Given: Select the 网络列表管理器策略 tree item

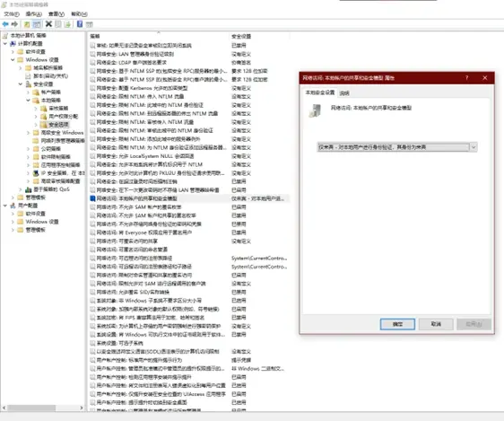Looking at the screenshot, I should coord(63,141).
